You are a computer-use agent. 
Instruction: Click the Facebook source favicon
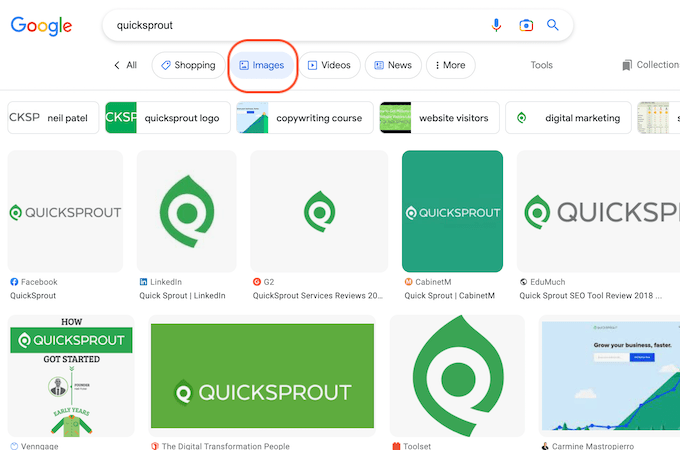[x=14, y=282]
